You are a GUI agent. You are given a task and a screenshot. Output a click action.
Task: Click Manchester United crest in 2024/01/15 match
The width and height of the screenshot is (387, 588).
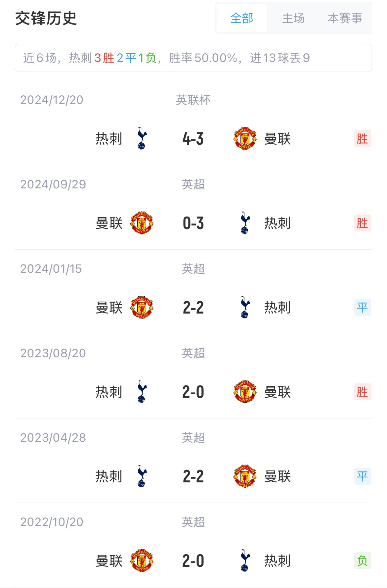[x=142, y=307]
